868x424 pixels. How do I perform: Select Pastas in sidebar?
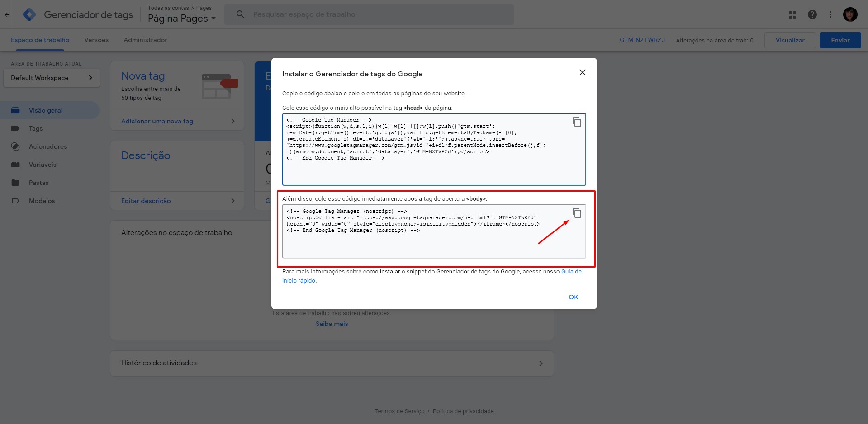pyautogui.click(x=50, y=183)
